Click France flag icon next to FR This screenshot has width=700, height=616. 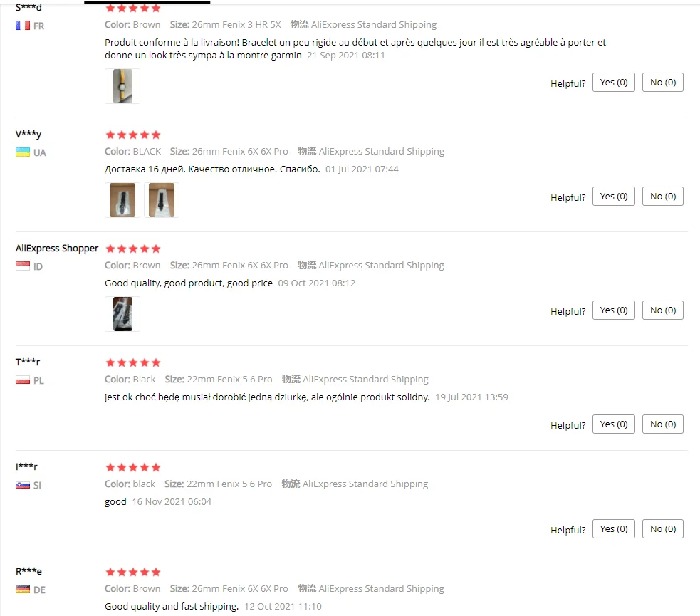(23, 26)
